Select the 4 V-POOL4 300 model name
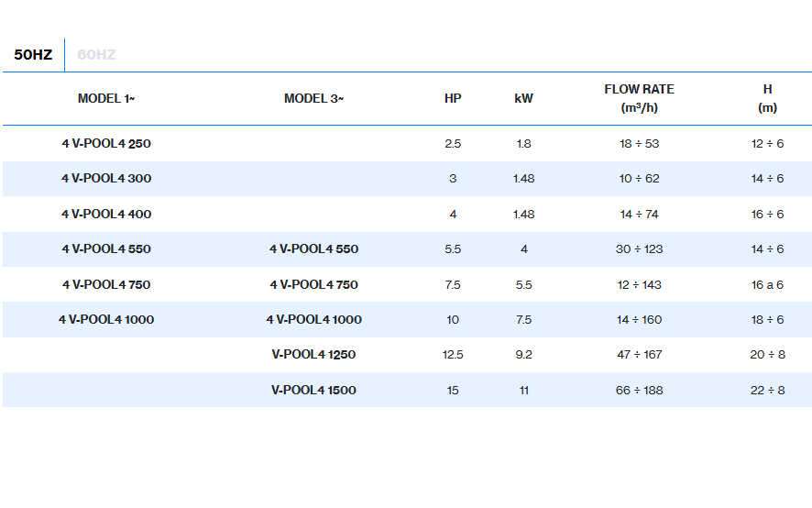 (106, 179)
